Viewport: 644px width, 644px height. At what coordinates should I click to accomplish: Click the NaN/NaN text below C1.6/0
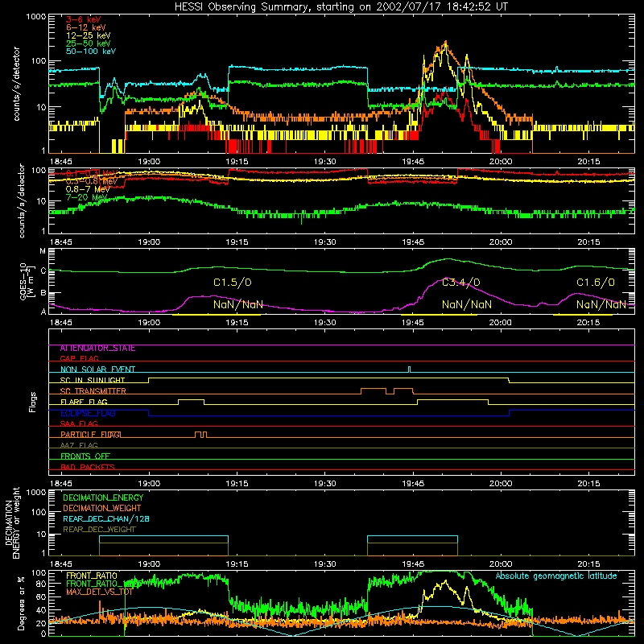[x=601, y=305]
